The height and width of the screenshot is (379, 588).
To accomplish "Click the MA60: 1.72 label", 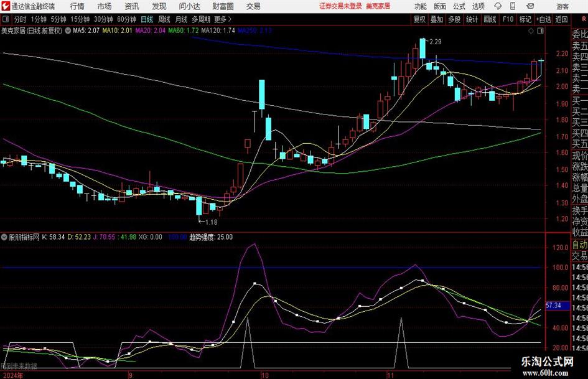I will point(184,30).
